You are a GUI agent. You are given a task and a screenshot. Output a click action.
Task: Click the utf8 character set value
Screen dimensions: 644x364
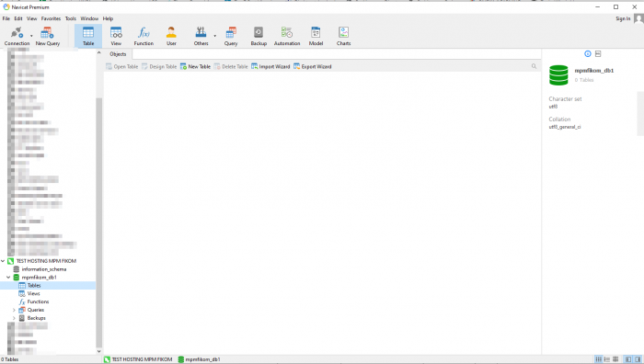553,107
